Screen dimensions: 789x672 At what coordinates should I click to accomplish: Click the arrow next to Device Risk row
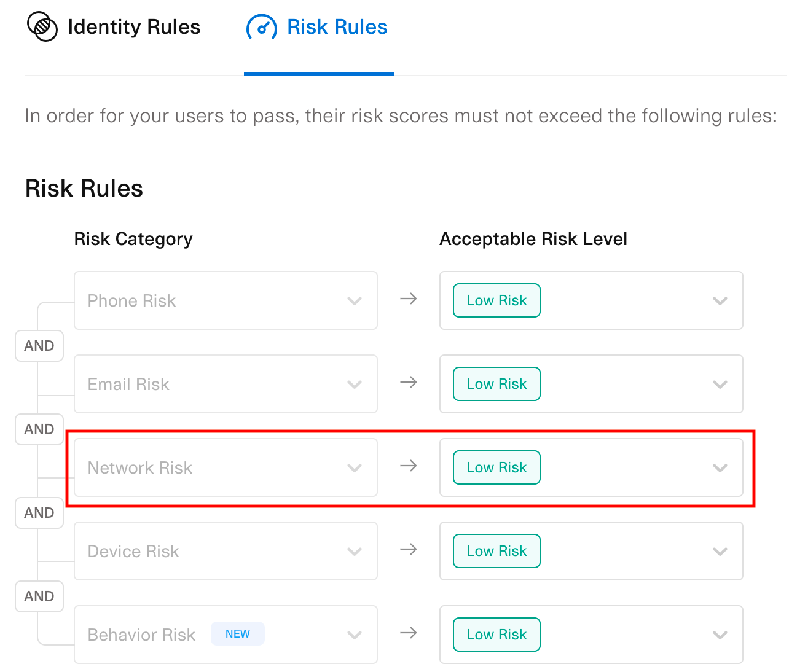click(408, 550)
